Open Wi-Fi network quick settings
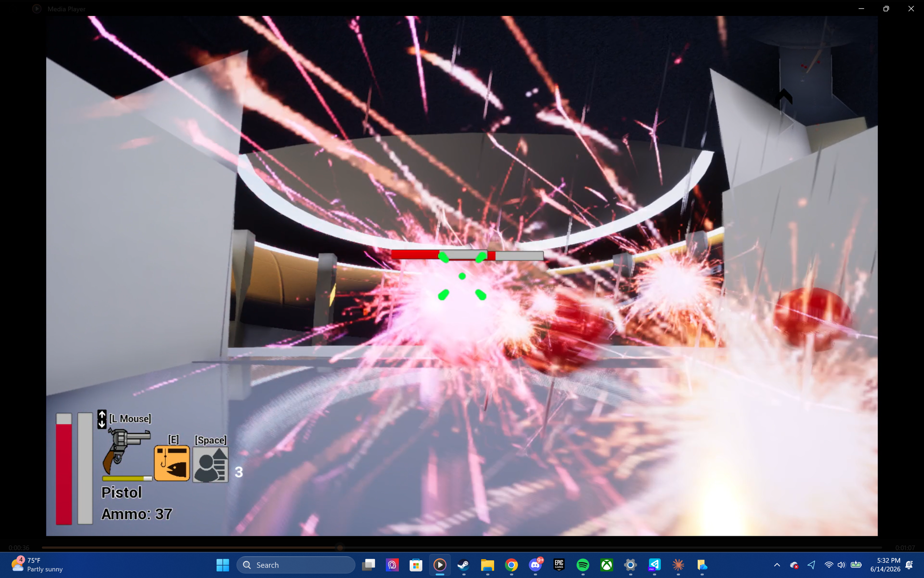Screen dimensions: 924x578 (x=829, y=565)
